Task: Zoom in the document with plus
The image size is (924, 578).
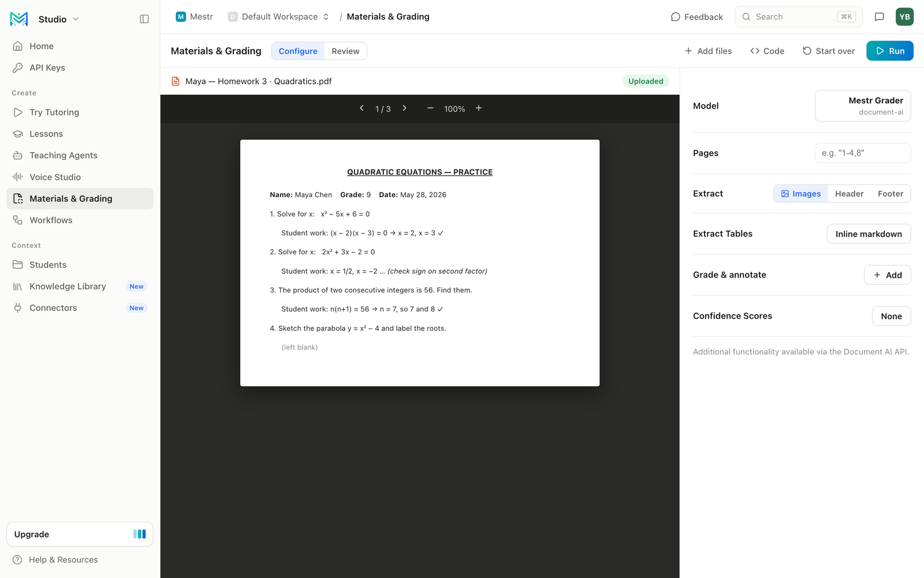Action: pos(479,108)
